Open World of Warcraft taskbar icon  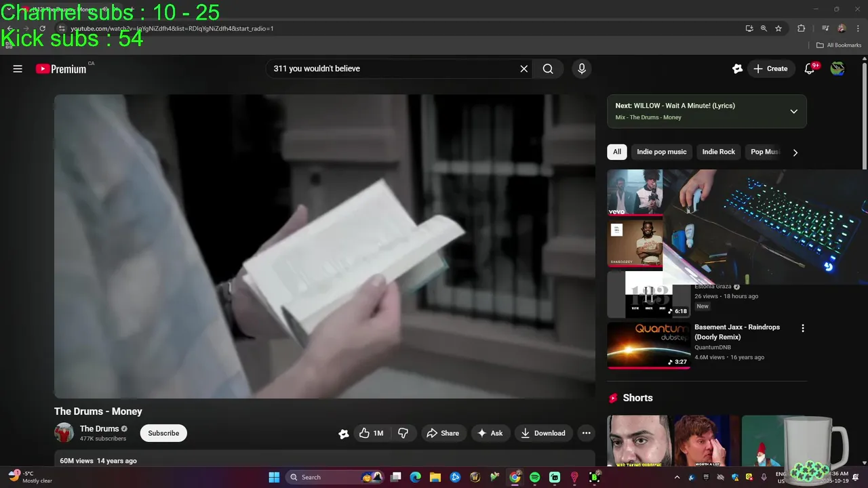475,477
